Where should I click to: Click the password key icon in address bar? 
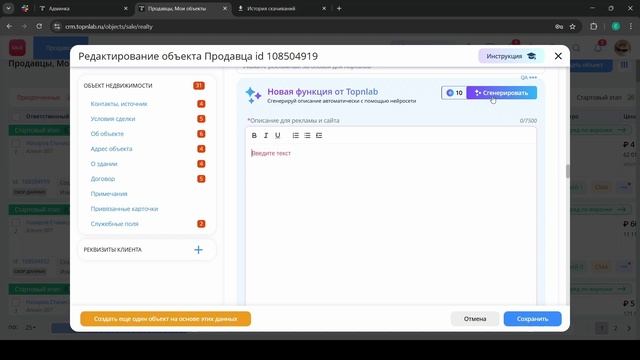[559, 27]
